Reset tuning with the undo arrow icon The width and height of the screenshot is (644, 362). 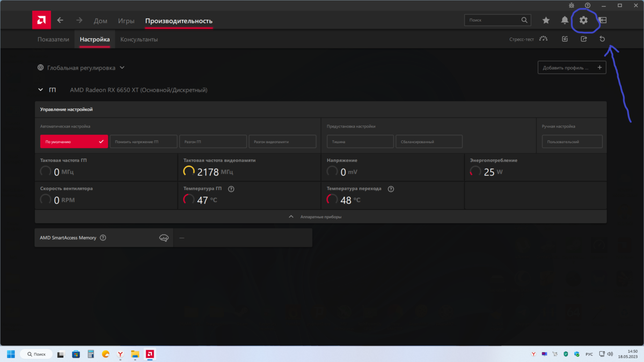(602, 39)
